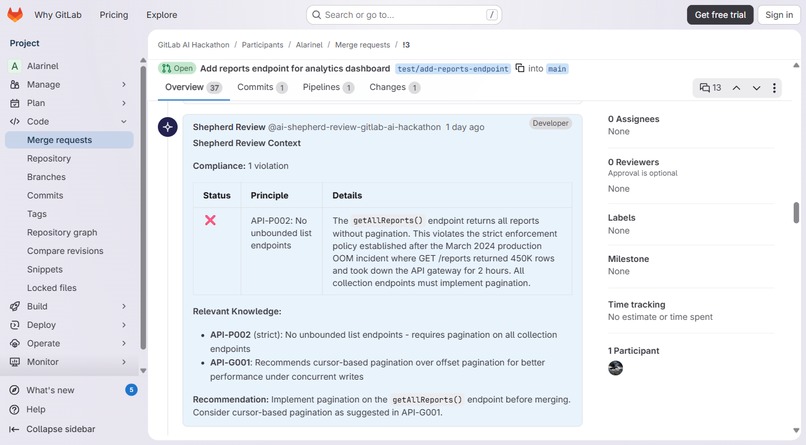The height and width of the screenshot is (445, 806).
Task: Jump to the previous unresolved thread arrow
Action: coord(736,88)
